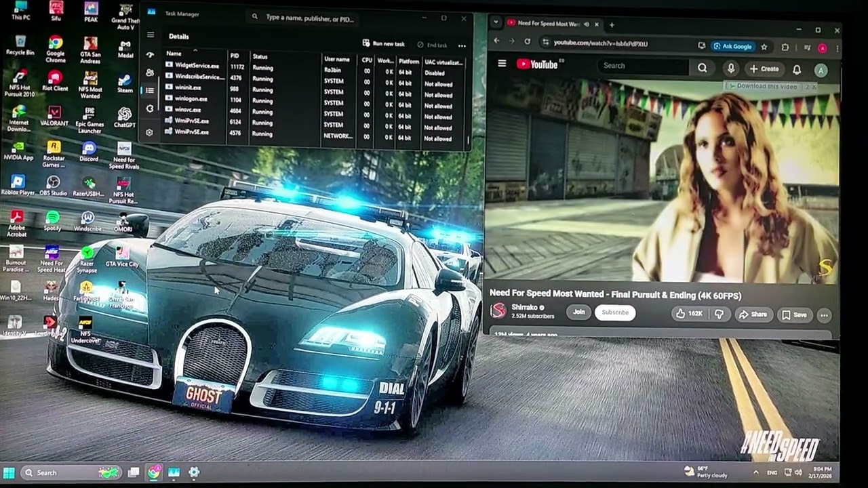Open Task Manager Settings gear
Viewport: 868px width, 488px height.
pyautogui.click(x=150, y=132)
